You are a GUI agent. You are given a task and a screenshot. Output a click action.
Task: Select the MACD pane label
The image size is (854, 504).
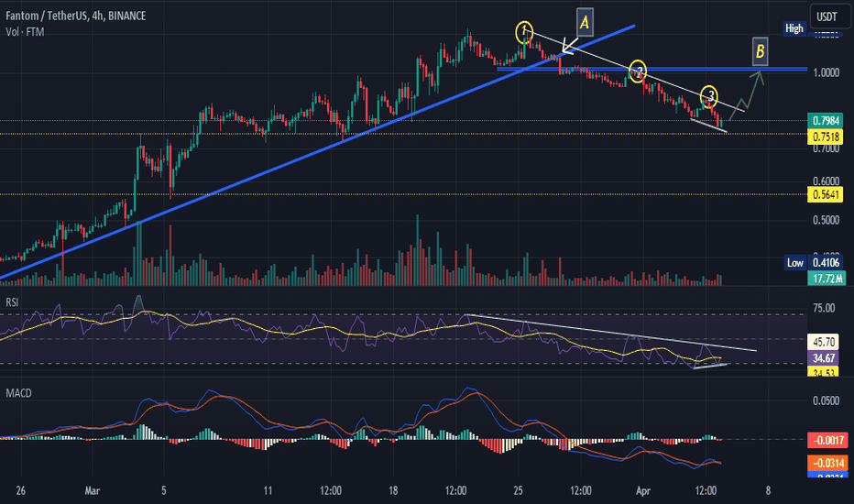click(18, 393)
